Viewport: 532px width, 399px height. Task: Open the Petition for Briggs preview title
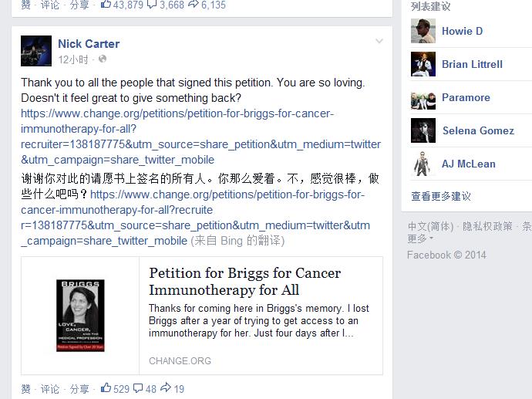click(x=244, y=282)
